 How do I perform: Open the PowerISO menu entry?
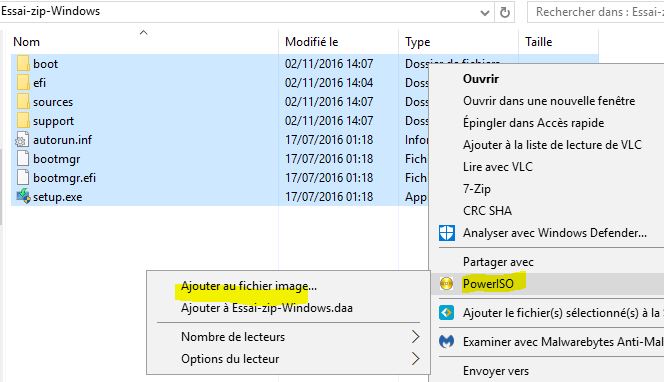point(488,283)
